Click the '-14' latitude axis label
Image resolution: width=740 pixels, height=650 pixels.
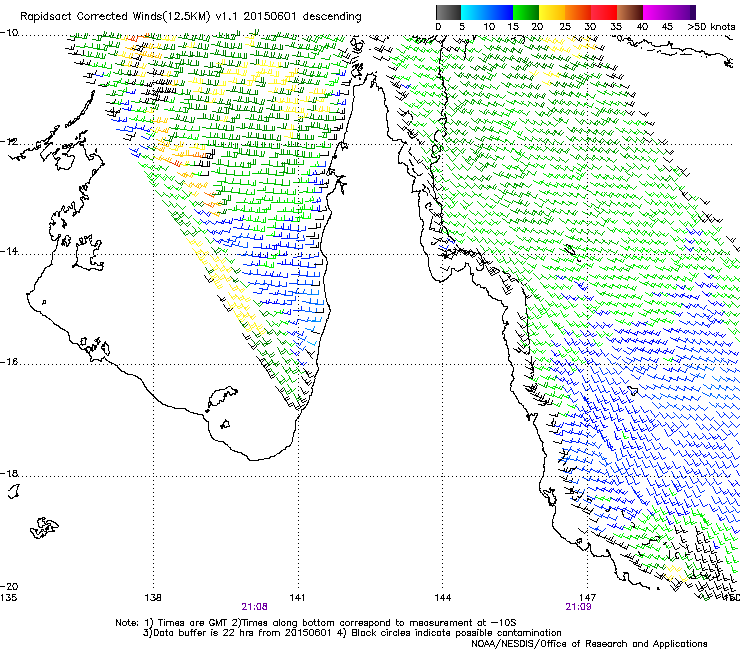(9, 252)
